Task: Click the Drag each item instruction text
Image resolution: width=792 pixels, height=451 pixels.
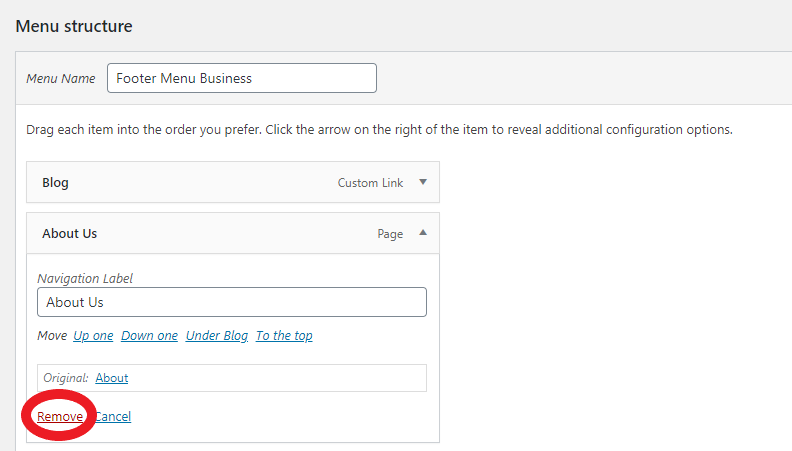Action: [379, 129]
